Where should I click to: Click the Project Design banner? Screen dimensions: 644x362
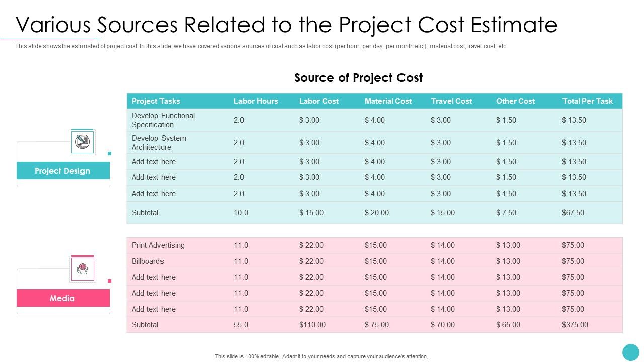tap(63, 171)
